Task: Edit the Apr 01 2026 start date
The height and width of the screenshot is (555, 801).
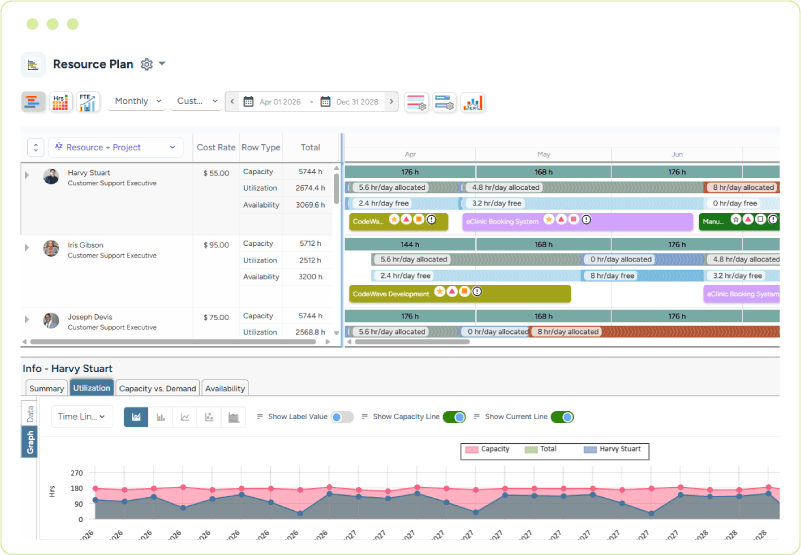Action: 280,102
